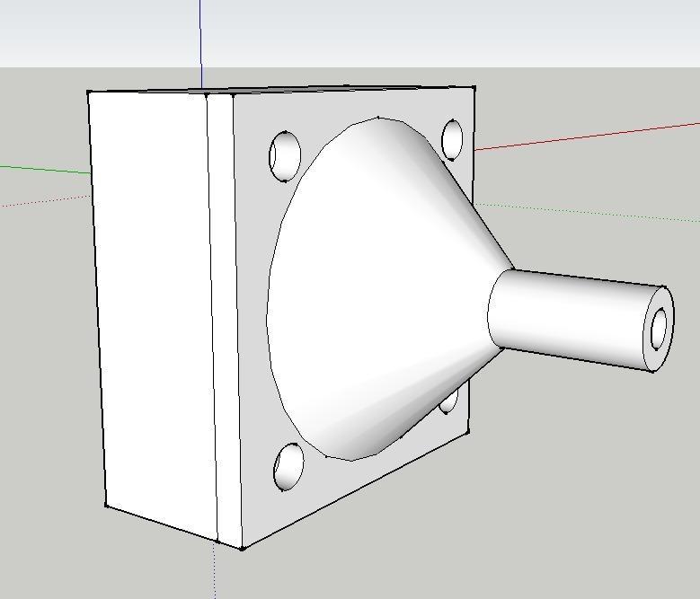Select the cylindrical shaft surface
700x599 pixels.
click(572, 319)
